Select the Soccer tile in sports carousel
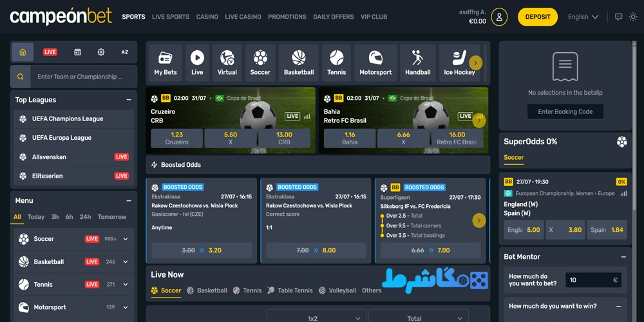644x322 pixels. pyautogui.click(x=260, y=63)
